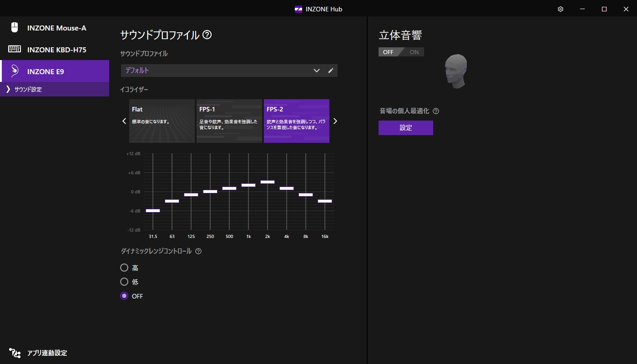Click the 立体音響 heading text
The height and width of the screenshot is (364, 637).
point(400,36)
